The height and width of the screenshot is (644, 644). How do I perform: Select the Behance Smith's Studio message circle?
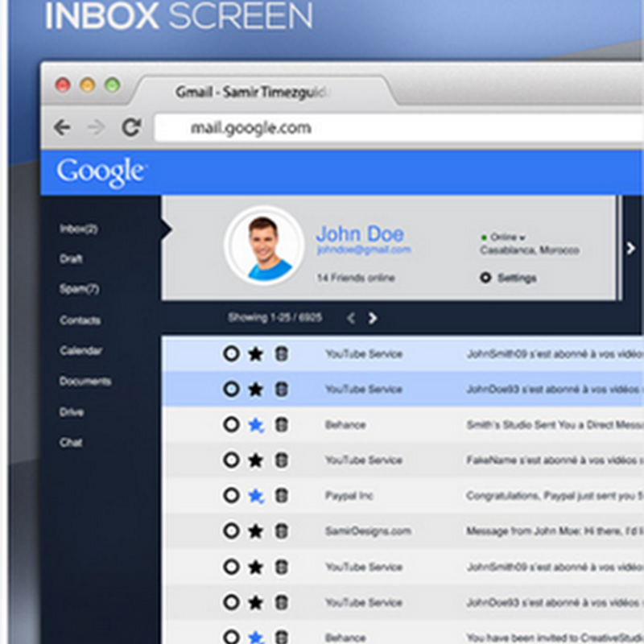pyautogui.click(x=231, y=424)
